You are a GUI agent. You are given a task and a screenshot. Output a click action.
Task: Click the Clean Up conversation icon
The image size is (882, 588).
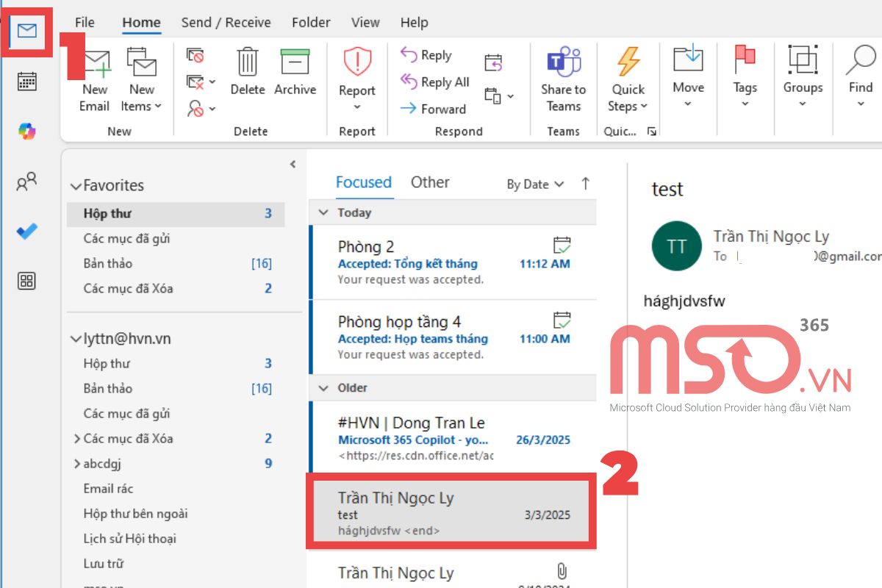coord(195,82)
